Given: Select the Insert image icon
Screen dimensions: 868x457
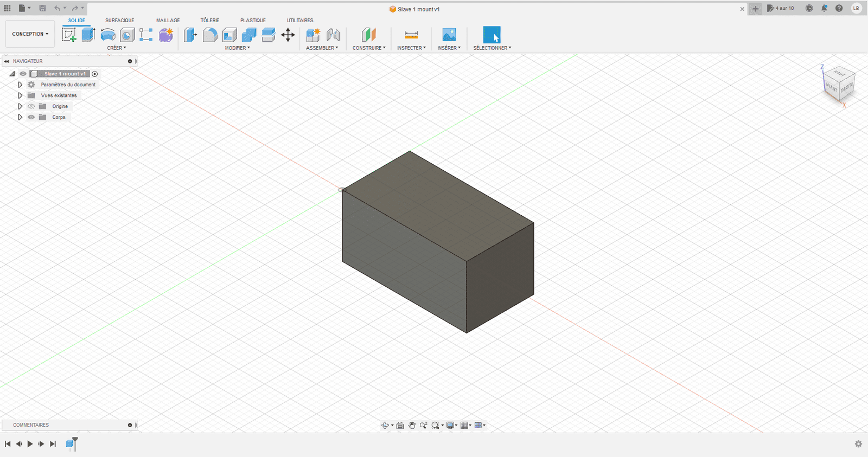Looking at the screenshot, I should pyautogui.click(x=449, y=35).
